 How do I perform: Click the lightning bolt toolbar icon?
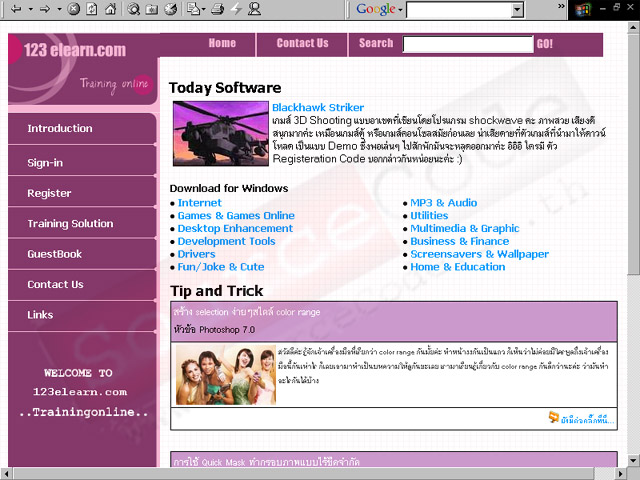click(x=236, y=9)
